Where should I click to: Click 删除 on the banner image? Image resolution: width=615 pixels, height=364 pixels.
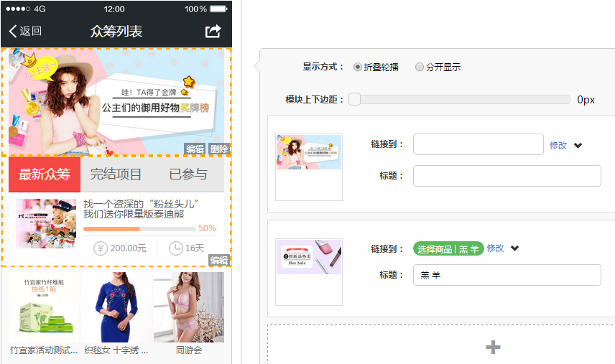(x=219, y=149)
